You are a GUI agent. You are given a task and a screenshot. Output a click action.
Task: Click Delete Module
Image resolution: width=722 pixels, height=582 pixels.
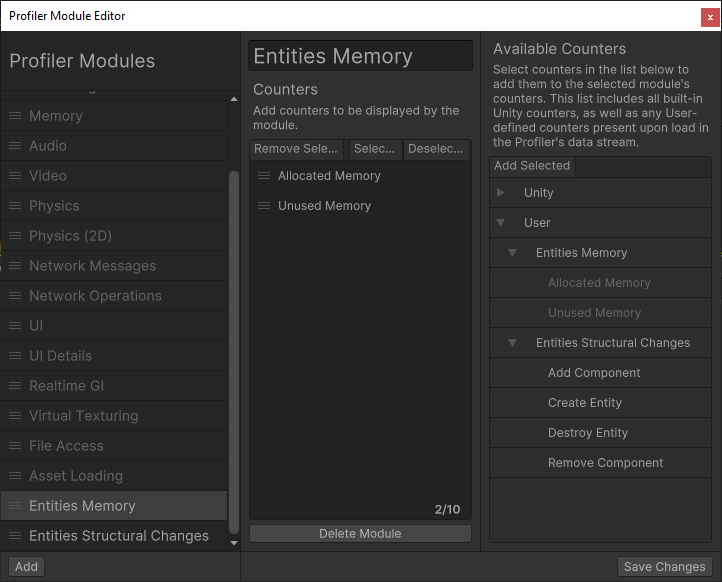tap(360, 534)
